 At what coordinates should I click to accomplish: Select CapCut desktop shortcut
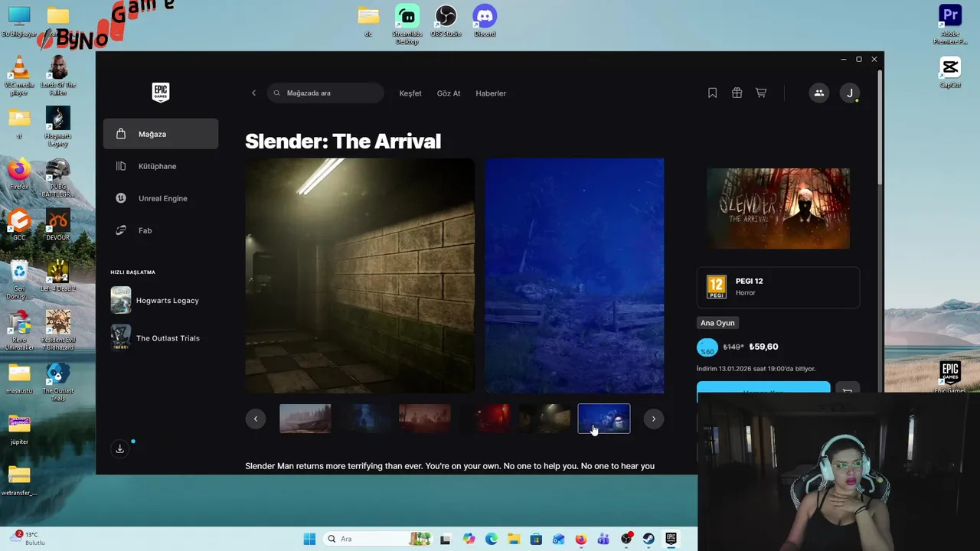pyautogui.click(x=950, y=73)
